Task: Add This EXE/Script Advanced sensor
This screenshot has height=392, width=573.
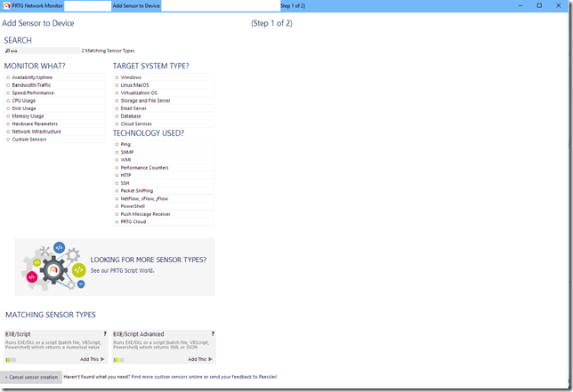Action: (x=200, y=359)
